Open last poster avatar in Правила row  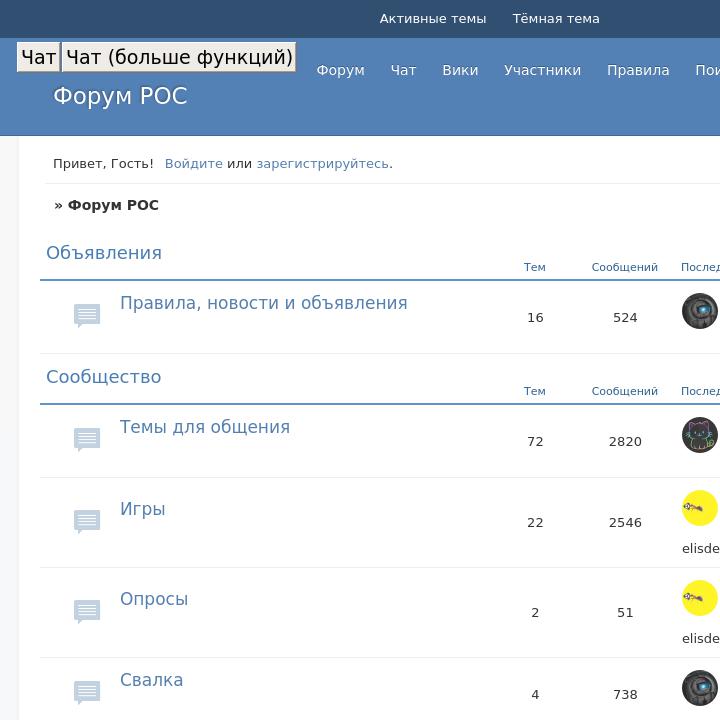coord(699,311)
